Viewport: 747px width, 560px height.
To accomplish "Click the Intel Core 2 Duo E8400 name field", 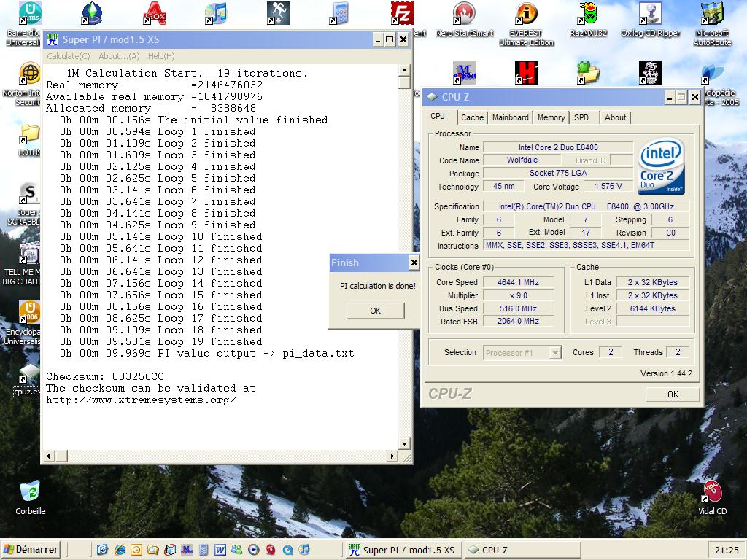I will coord(558,147).
